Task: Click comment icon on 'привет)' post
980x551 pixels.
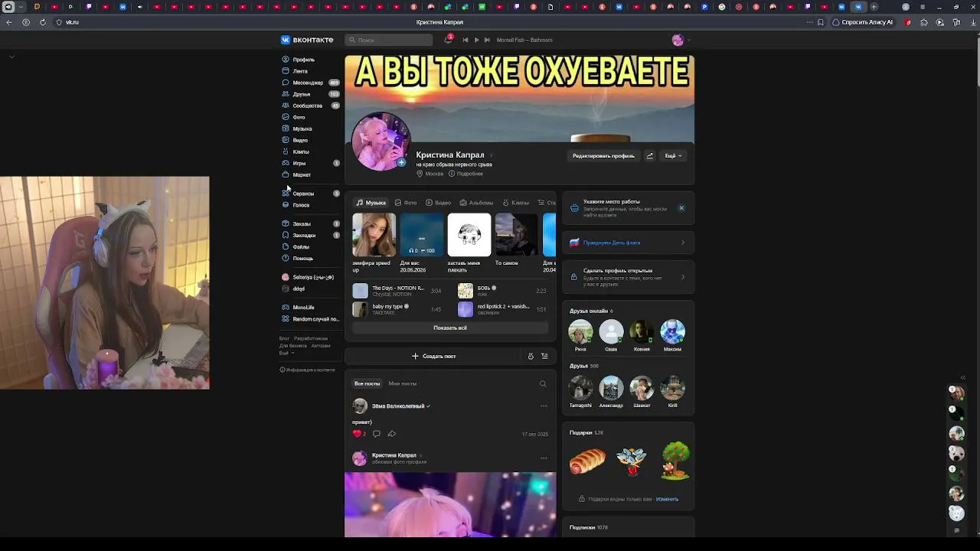Action: point(376,434)
